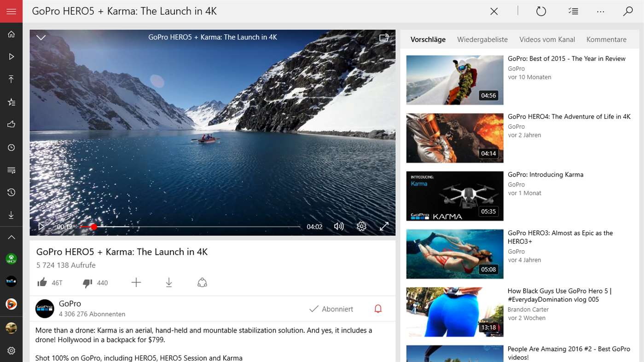Screen dimensions: 644x362
Task: Add video to playlist with plus
Action: (x=136, y=282)
